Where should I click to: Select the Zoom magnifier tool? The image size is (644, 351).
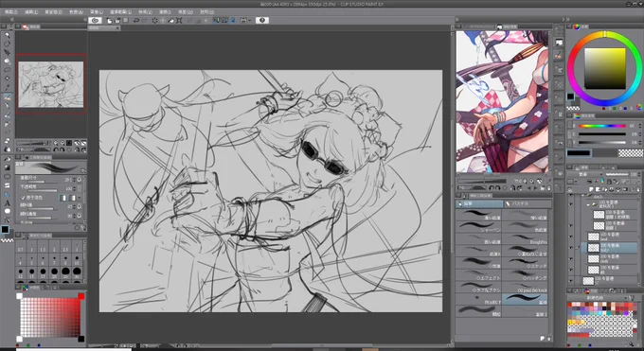7,35
